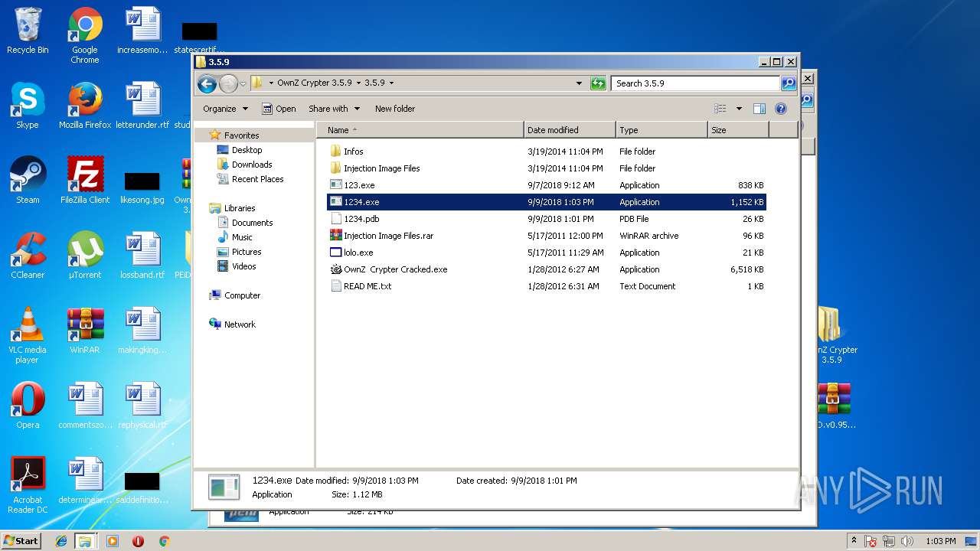The width and height of the screenshot is (980, 551).
Task: Click the Back navigation arrow in Explorer
Action: [x=207, y=83]
